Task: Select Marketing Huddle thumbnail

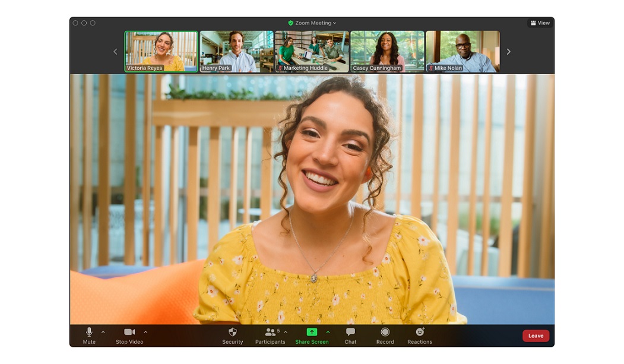Action: [x=312, y=52]
